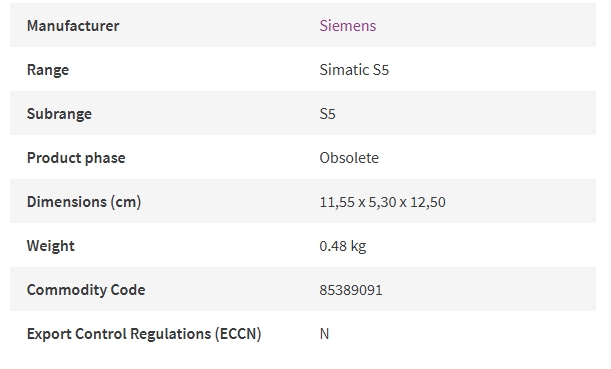Viewport: 611px width, 369px height.
Task: Click the Weight label
Action: (x=51, y=246)
